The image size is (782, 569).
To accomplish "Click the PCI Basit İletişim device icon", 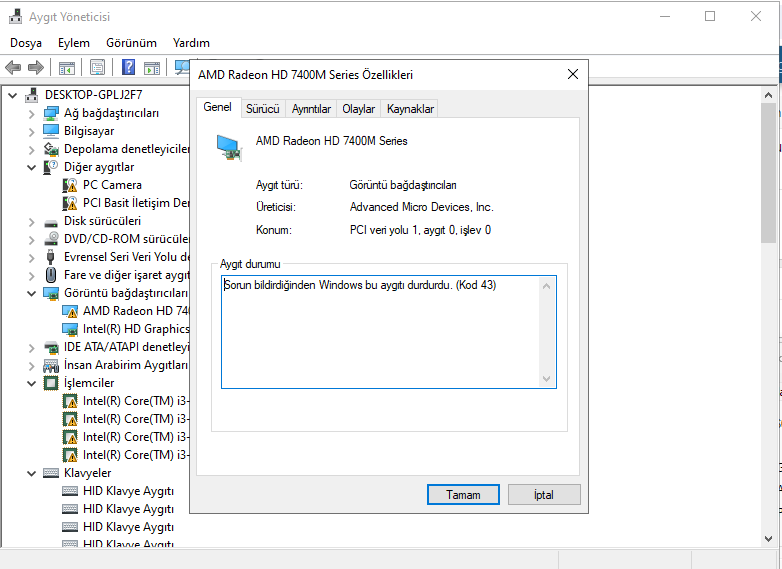I will pyautogui.click(x=70, y=203).
